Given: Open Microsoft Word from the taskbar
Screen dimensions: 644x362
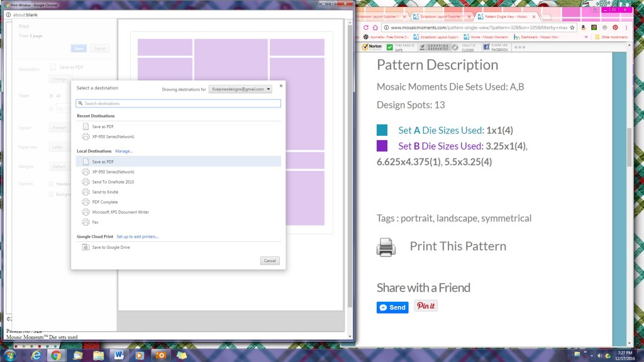Looking at the screenshot, I should pyautogui.click(x=119, y=355).
